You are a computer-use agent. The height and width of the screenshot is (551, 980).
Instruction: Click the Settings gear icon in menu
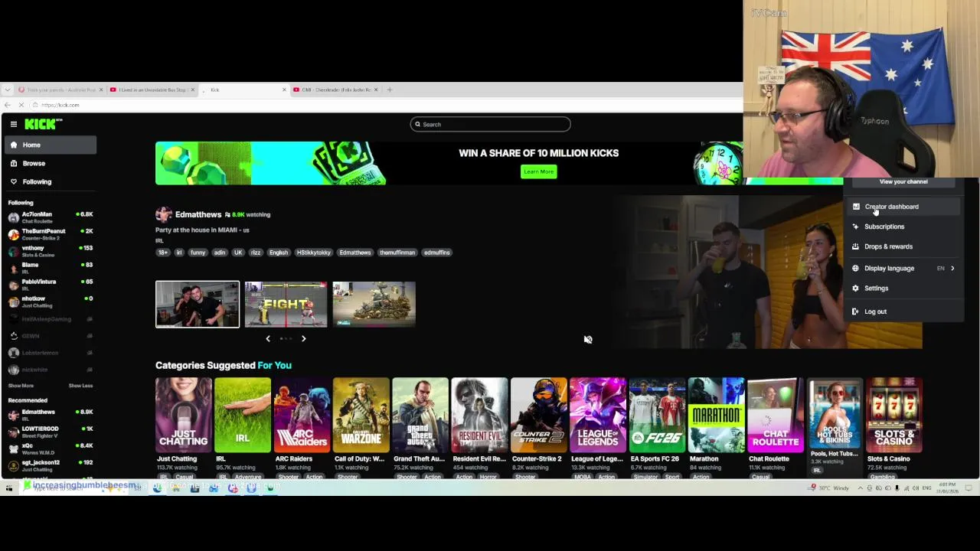(855, 289)
